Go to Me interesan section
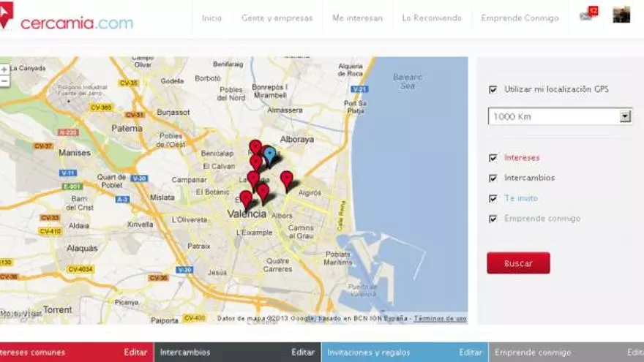This screenshot has width=644, height=362. pyautogui.click(x=357, y=18)
